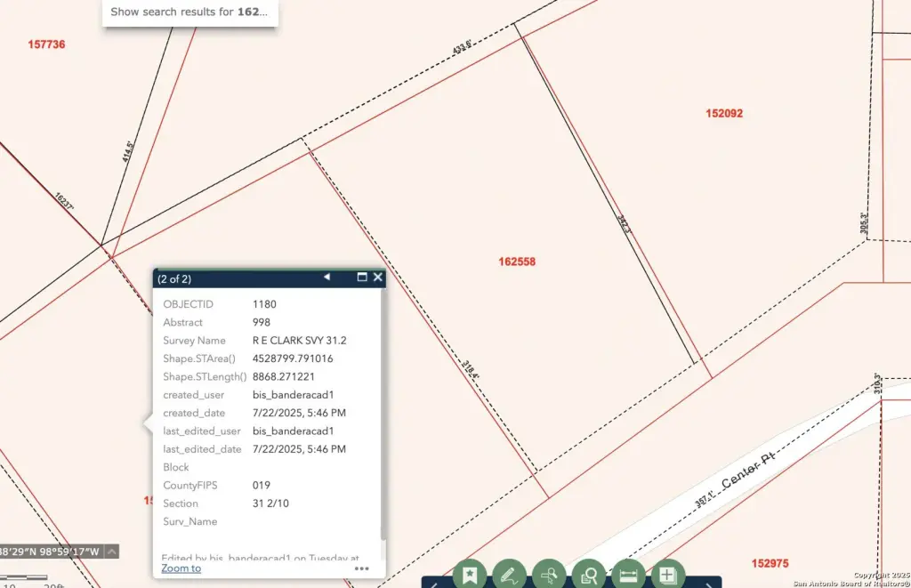Select parcel 152092 on the map

pos(724,114)
